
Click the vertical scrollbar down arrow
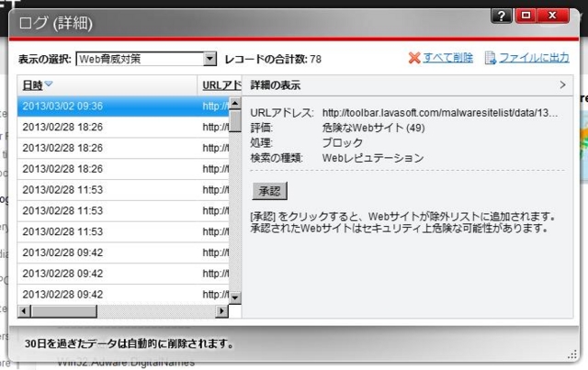[235, 298]
